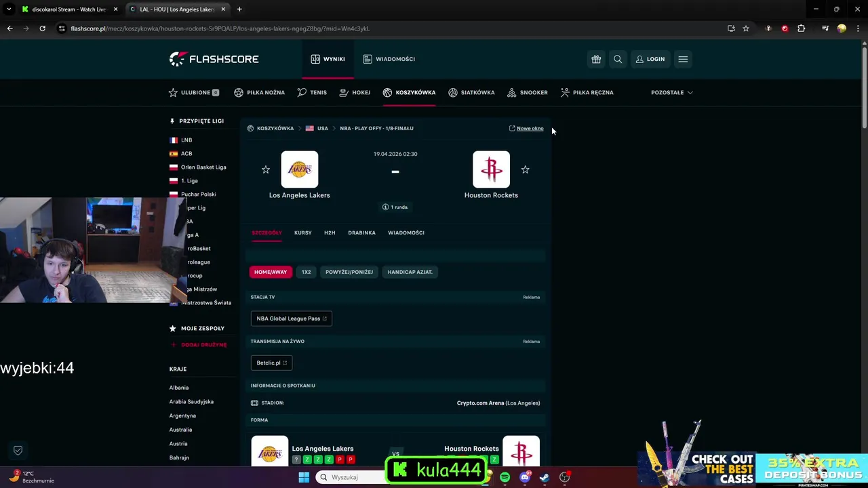Choose Handicap Azjat. odds filter
Screen dimensions: 868x488
(x=410, y=272)
